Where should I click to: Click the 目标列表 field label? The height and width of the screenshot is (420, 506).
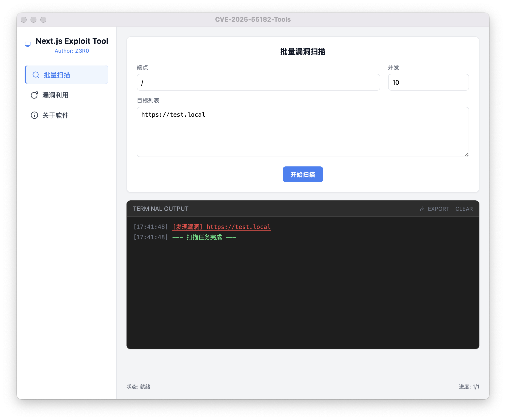148,100
